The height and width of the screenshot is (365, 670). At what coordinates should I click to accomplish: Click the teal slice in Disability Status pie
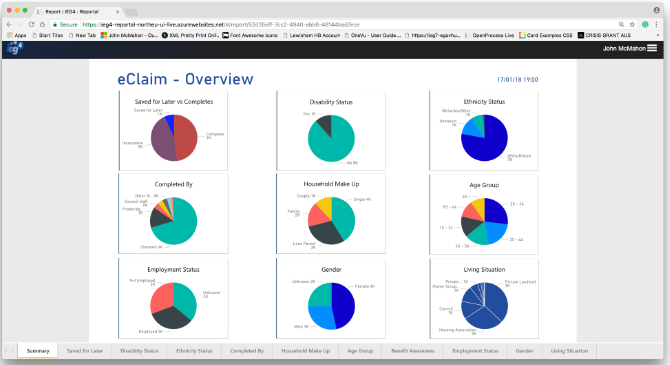[333, 144]
